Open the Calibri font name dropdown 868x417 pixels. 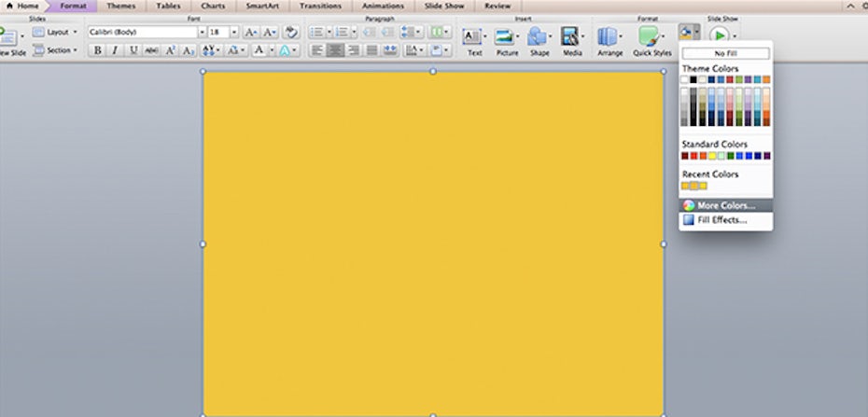point(202,32)
